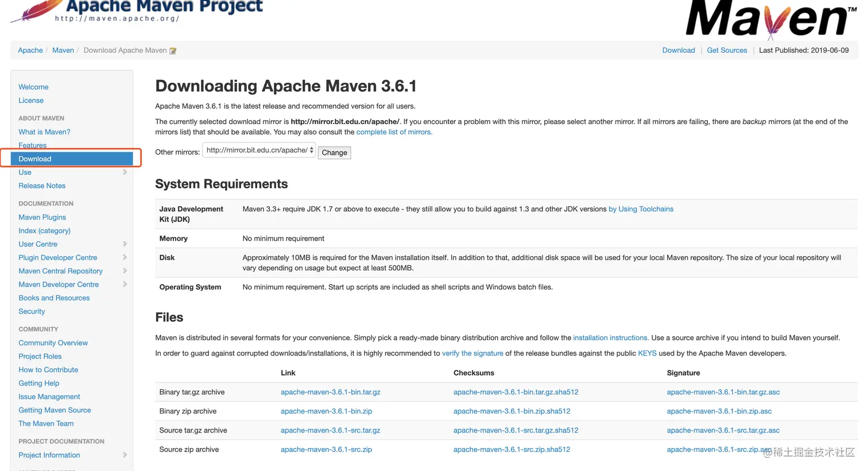Open Getting Maven Source link

[55, 410]
